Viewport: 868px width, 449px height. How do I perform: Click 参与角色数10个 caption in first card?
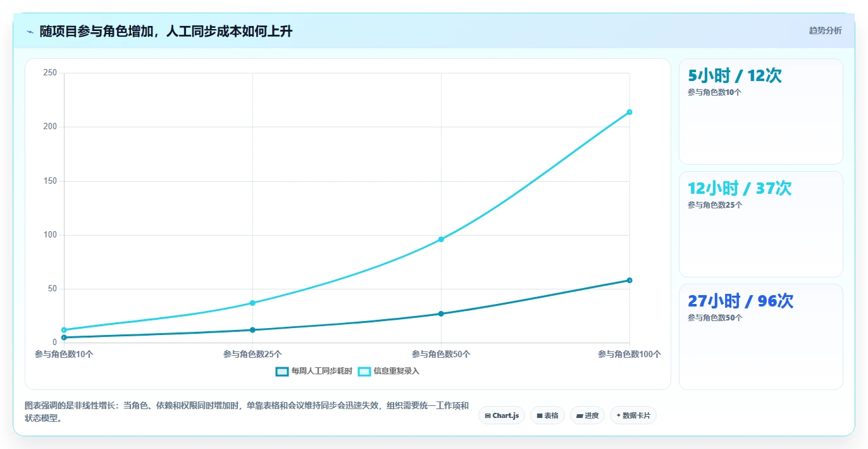[x=715, y=92]
